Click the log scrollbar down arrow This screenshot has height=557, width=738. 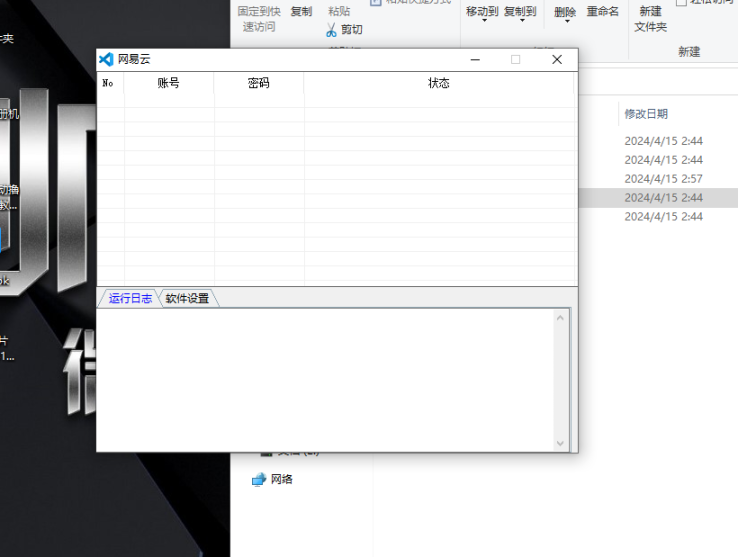tap(560, 443)
